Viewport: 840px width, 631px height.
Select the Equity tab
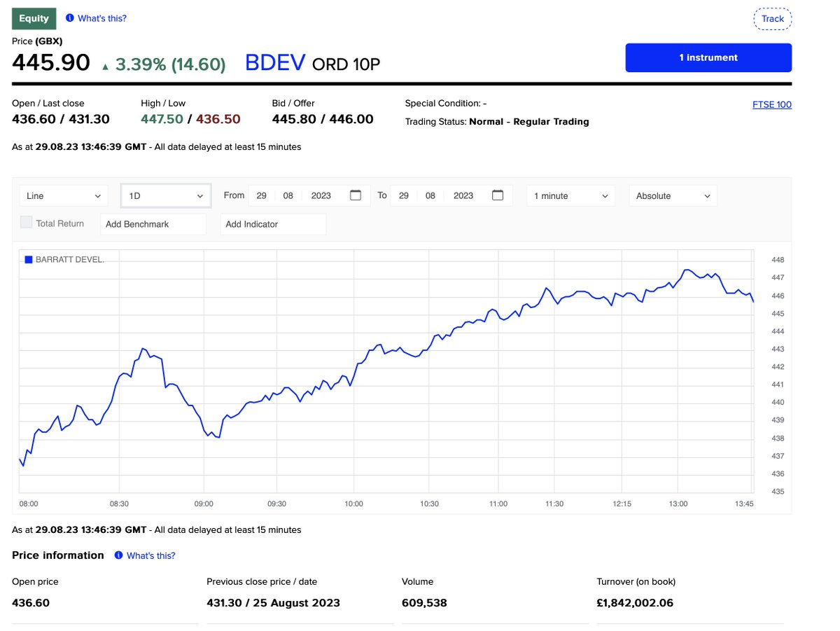[x=33, y=18]
